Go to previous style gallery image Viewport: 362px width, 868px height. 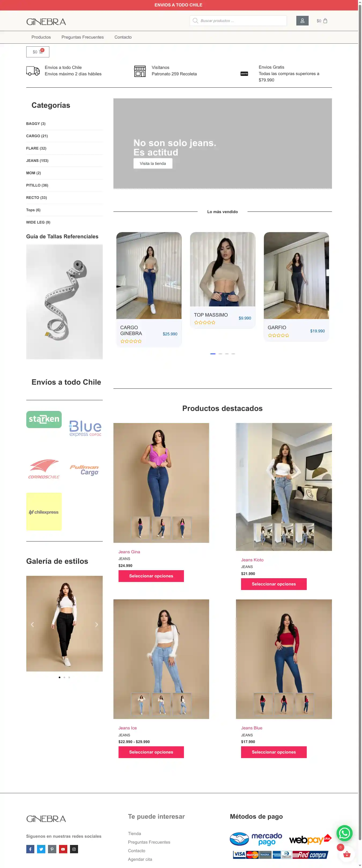(x=32, y=624)
